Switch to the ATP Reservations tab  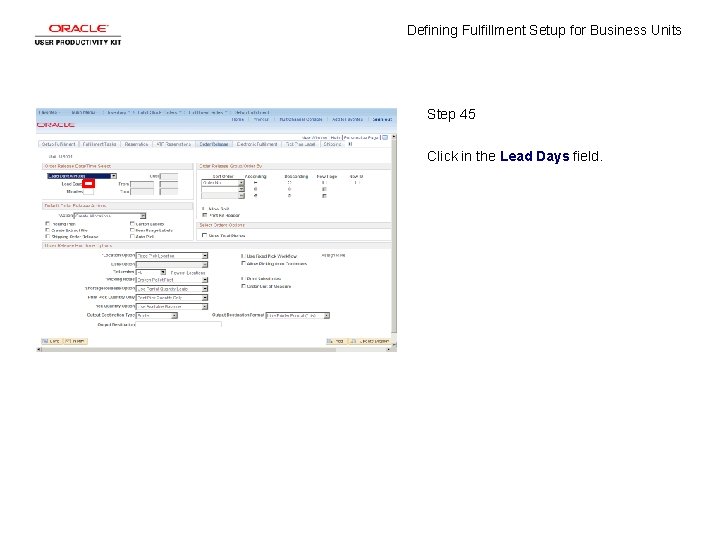tap(174, 144)
